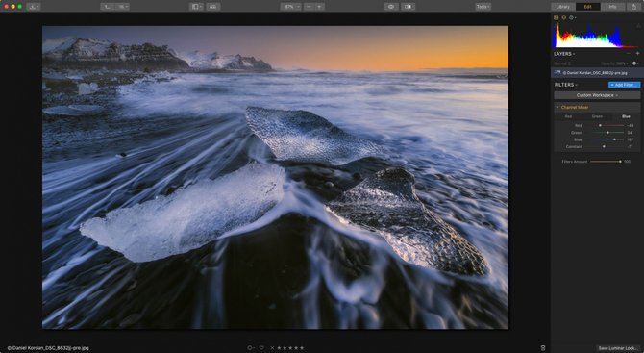Toggle the before/after compare view
This screenshot has width=644, height=353.
tap(408, 7)
